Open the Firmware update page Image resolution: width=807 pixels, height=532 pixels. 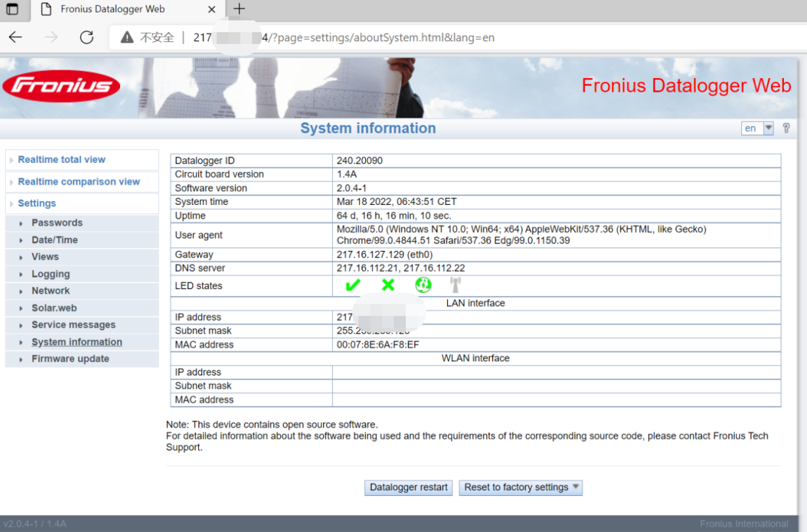(70, 359)
